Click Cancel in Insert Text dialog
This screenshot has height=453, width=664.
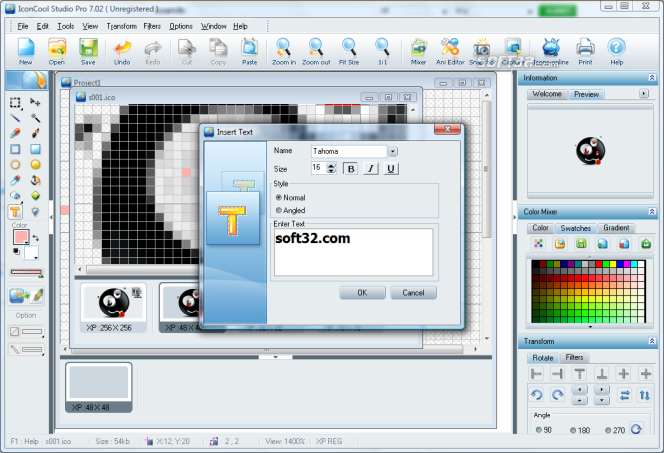[x=413, y=293]
